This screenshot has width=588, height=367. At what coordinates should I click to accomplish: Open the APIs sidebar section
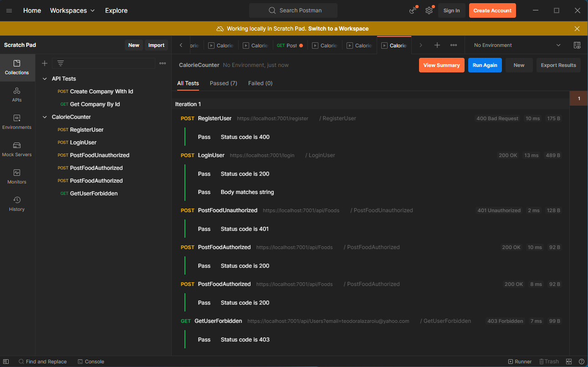pos(17,95)
